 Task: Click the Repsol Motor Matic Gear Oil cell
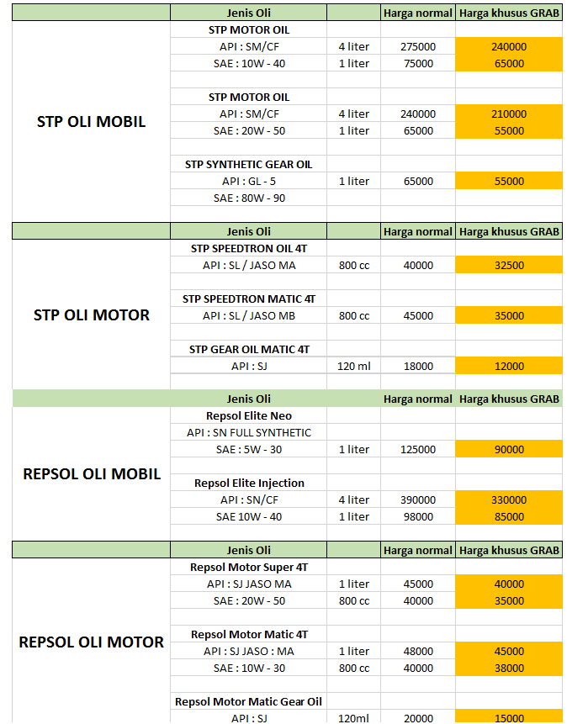[248, 701]
